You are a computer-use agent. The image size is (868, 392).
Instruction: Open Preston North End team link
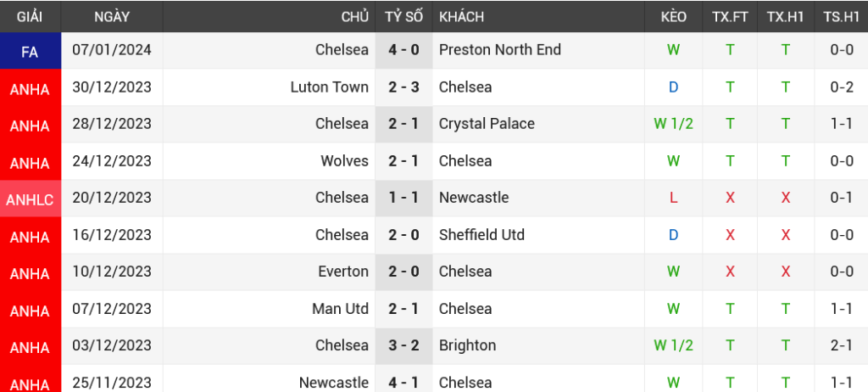tap(499, 50)
